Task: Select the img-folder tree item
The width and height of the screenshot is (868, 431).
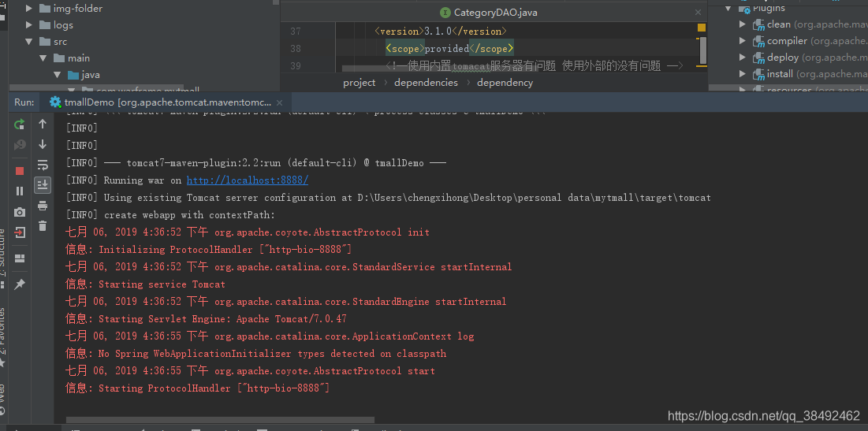Action: 78,9
